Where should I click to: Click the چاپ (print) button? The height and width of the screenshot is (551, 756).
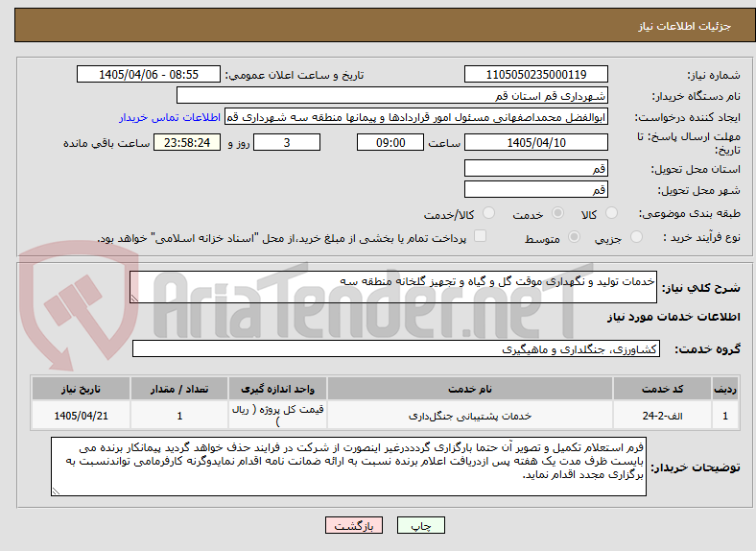420,525
